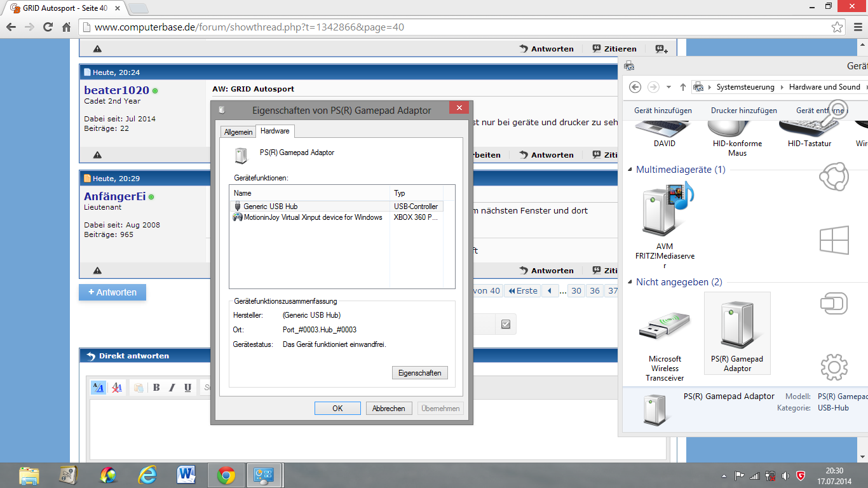The height and width of the screenshot is (488, 868).
Task: Collapse the Multimediageräte group
Action: point(630,170)
